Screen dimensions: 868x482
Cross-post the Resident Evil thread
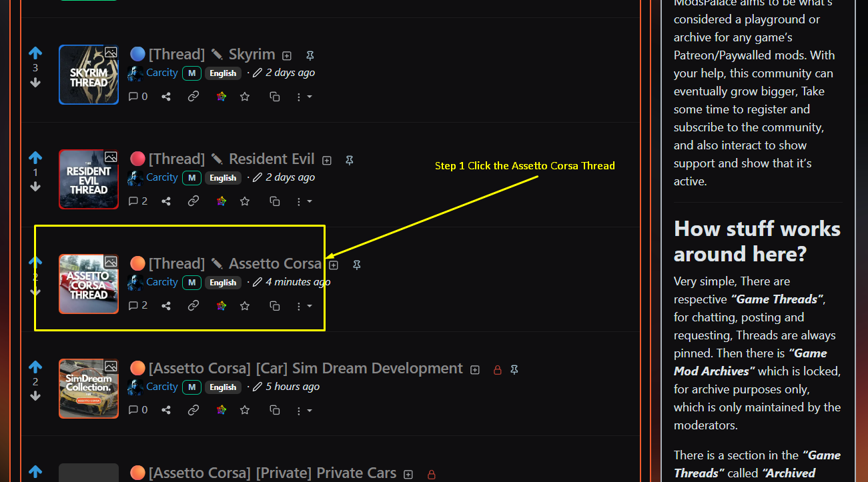click(275, 201)
